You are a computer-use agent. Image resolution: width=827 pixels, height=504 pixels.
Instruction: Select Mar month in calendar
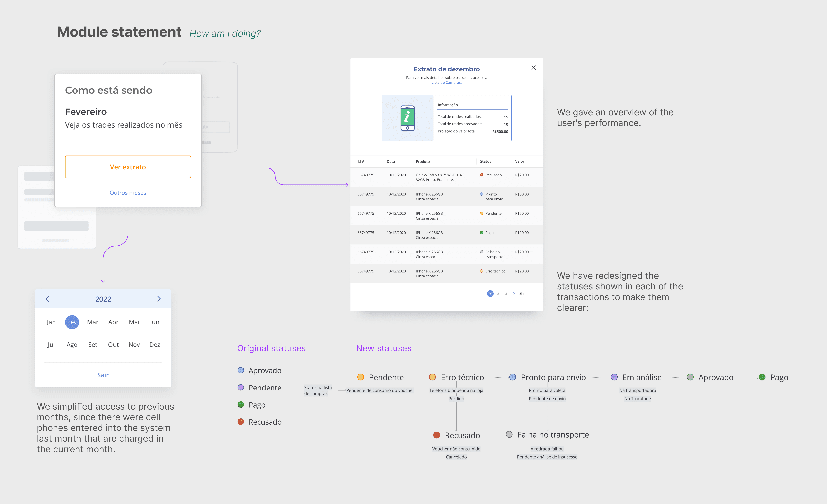tap(93, 322)
